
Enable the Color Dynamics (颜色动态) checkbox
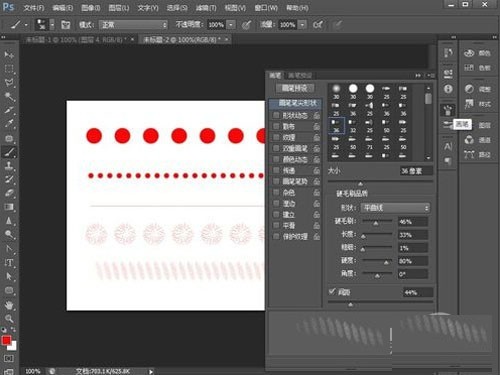click(276, 159)
